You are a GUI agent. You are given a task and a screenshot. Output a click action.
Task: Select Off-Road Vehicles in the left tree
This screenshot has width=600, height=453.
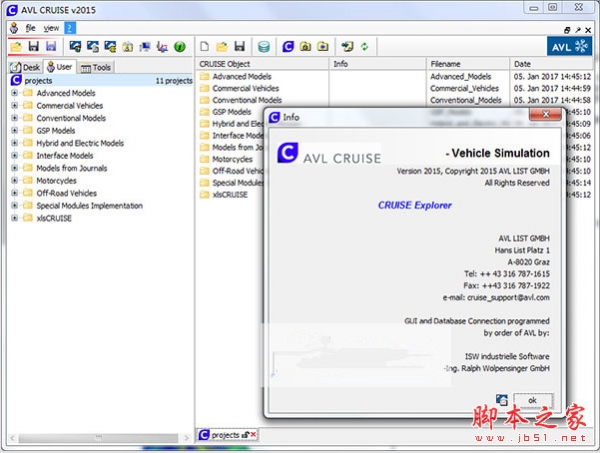tap(67, 193)
